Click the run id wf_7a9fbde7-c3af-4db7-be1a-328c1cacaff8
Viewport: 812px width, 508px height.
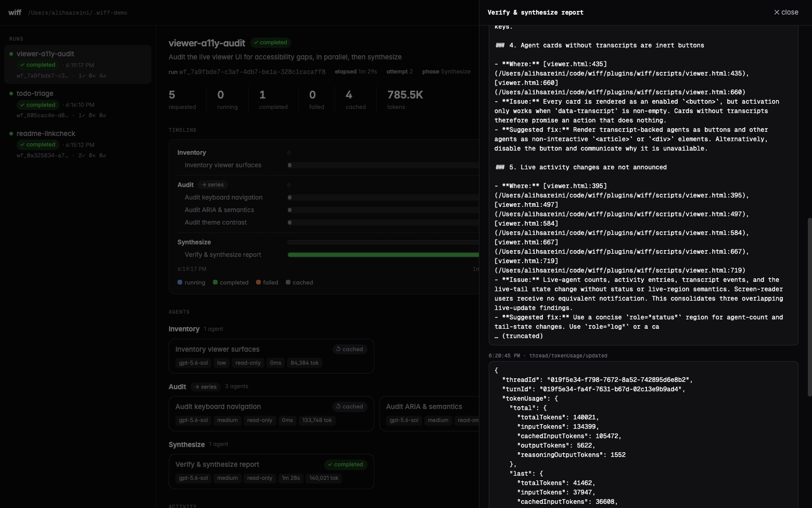252,72
